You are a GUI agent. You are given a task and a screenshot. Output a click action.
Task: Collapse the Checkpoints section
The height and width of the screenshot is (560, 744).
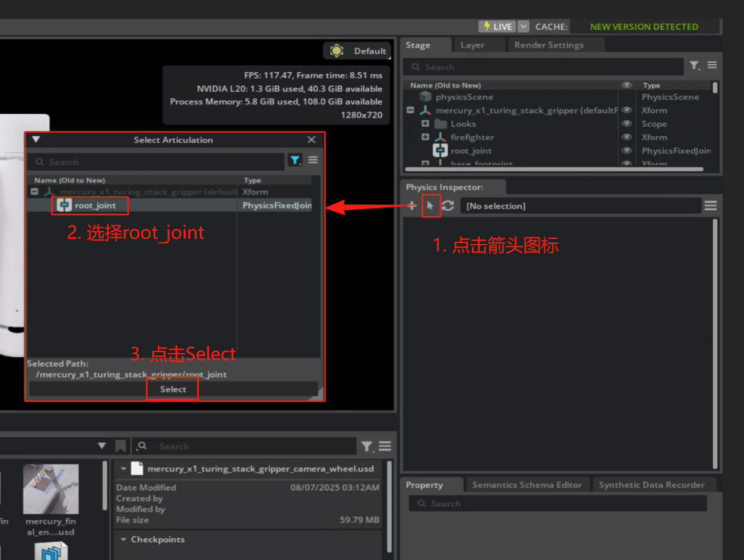pyautogui.click(x=123, y=539)
